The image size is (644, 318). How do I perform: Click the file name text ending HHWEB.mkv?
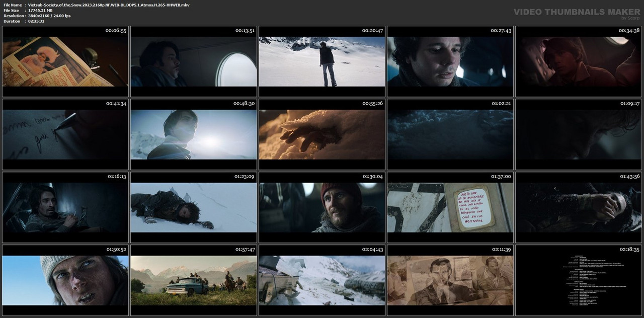pos(109,5)
